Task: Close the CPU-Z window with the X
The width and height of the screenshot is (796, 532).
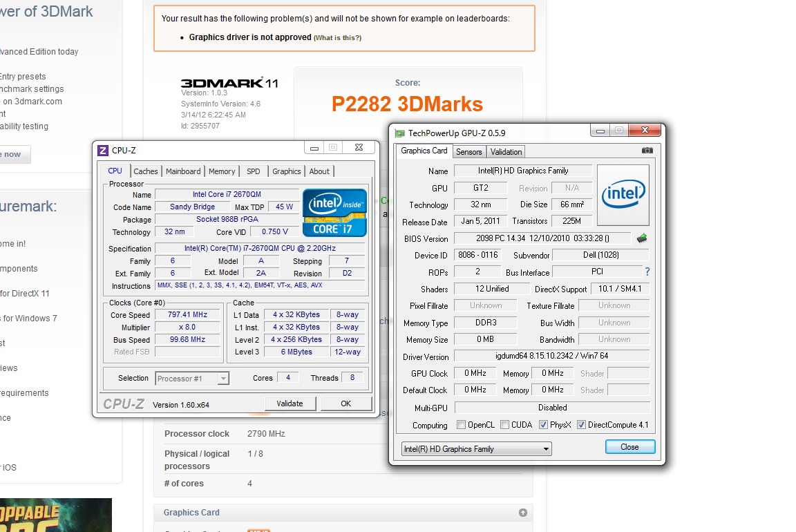Action: (359, 147)
